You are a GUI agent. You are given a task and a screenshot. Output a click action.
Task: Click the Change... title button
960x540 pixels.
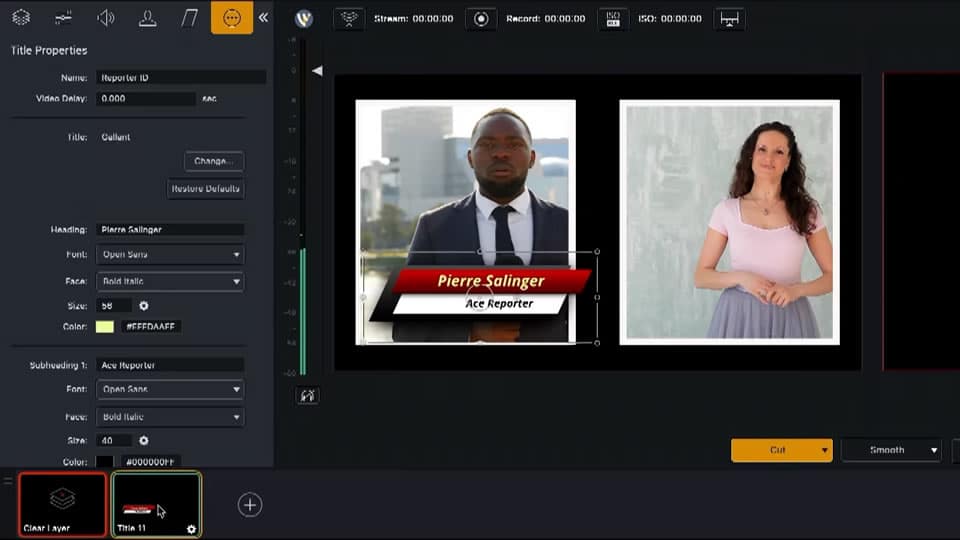coord(213,161)
